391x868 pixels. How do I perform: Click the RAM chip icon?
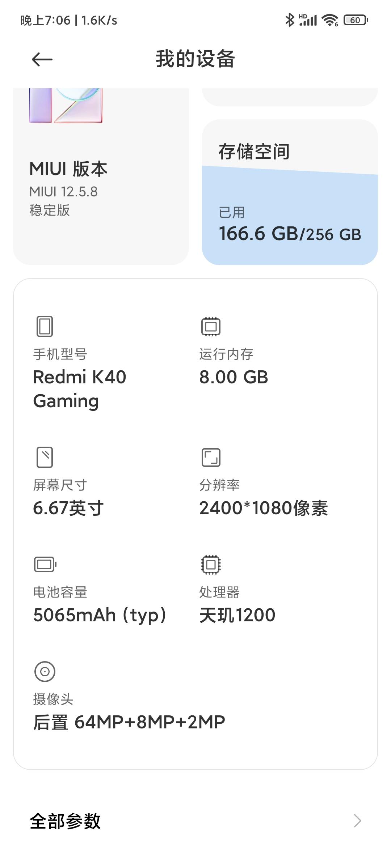211,326
